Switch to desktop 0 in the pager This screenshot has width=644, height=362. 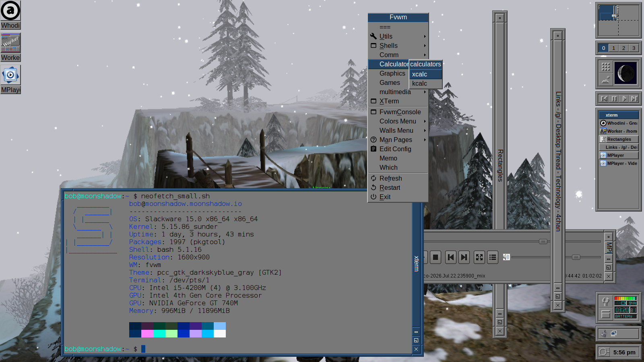[x=603, y=48]
